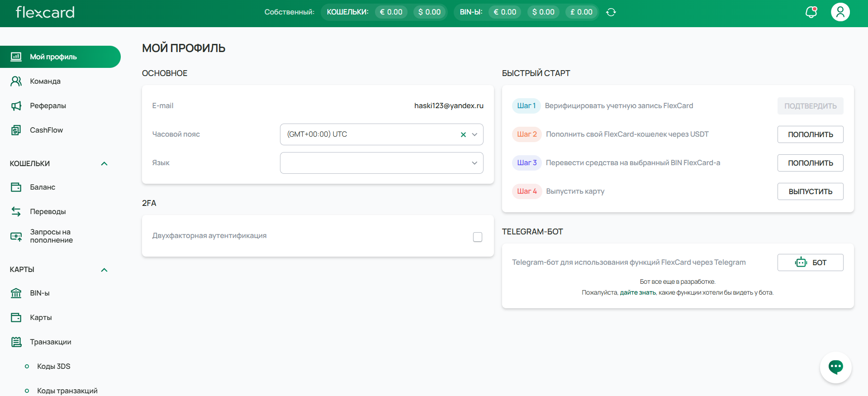Screen dimensions: 868x396
Task: Clear the timezone selection with the X
Action: [x=463, y=134]
